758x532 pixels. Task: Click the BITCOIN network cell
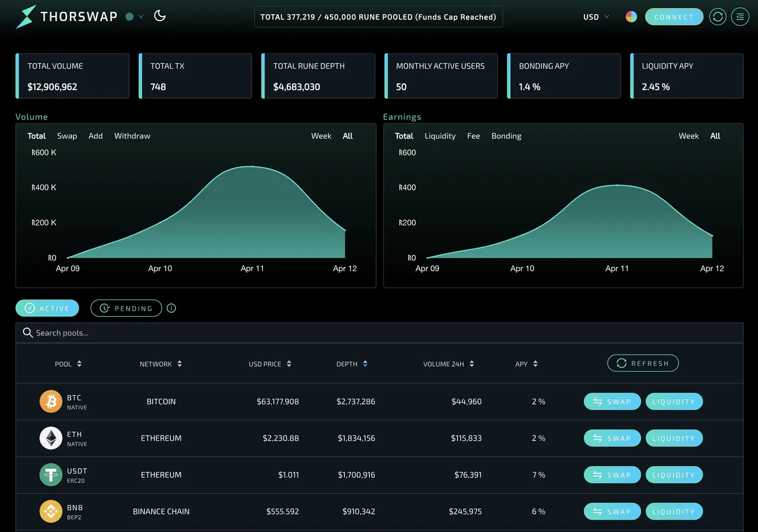[161, 402]
